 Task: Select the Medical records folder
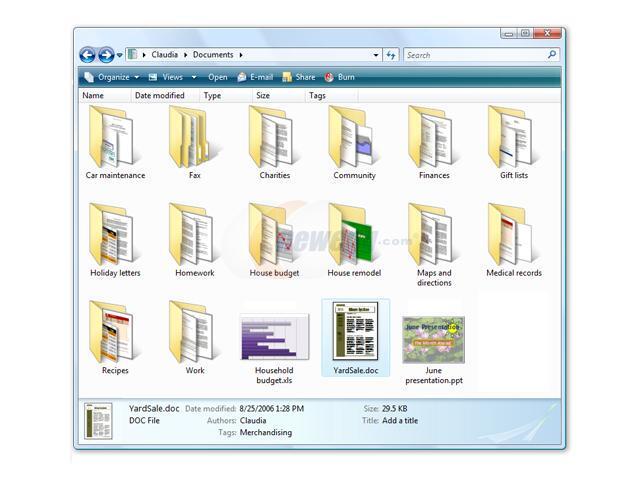point(514,240)
